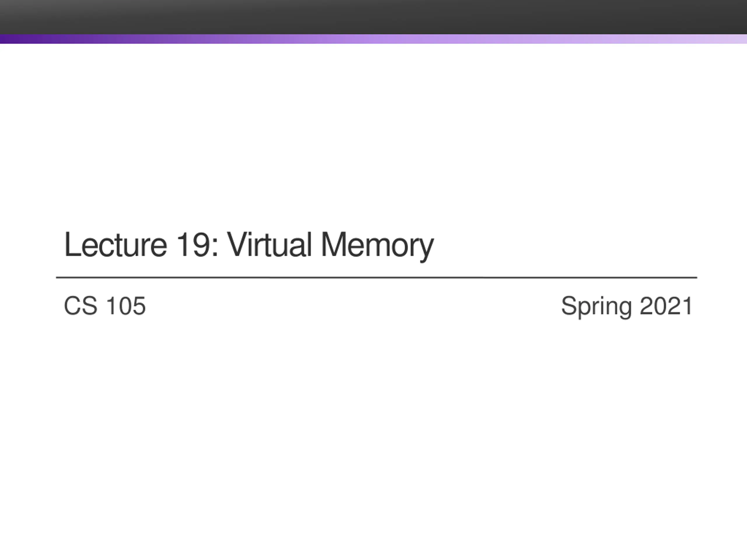Click the number '105' in the subtitle

[126, 306]
